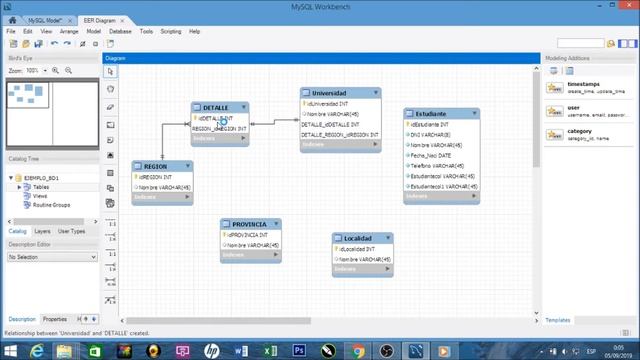Image resolution: width=640 pixels, height=360 pixels.
Task: Click the Bird's Eye diagram thumbnail
Action: (x=52, y=113)
